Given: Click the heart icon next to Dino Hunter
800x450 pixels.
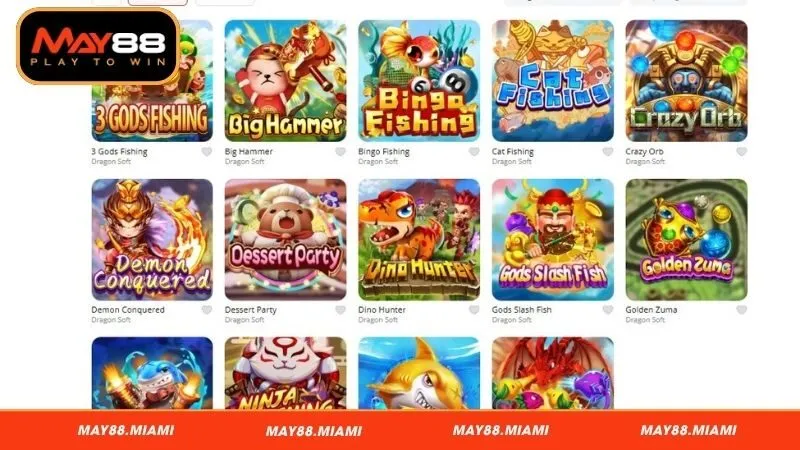Looking at the screenshot, I should coord(474,310).
